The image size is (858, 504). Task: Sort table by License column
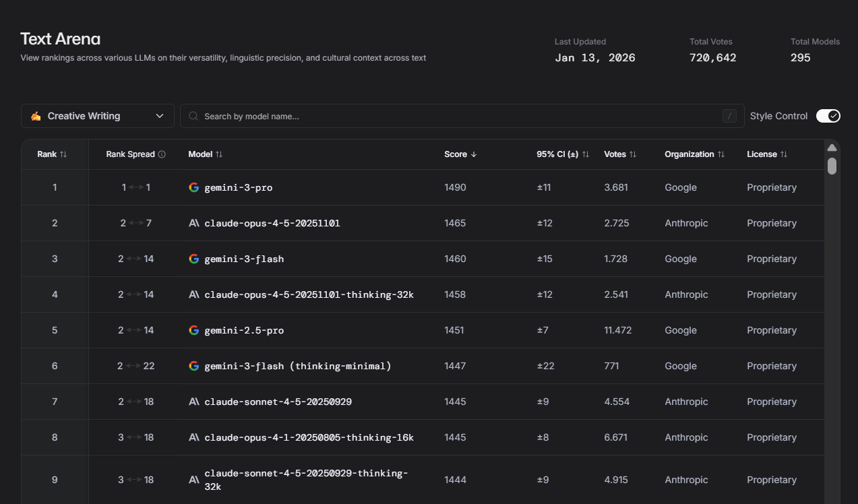(784, 154)
